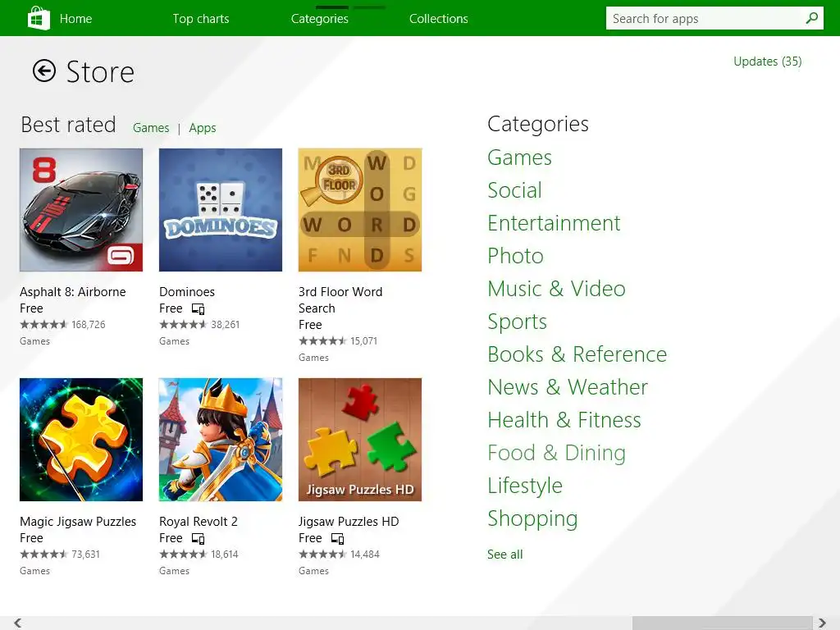Click the search magnifier icon

coord(811,18)
